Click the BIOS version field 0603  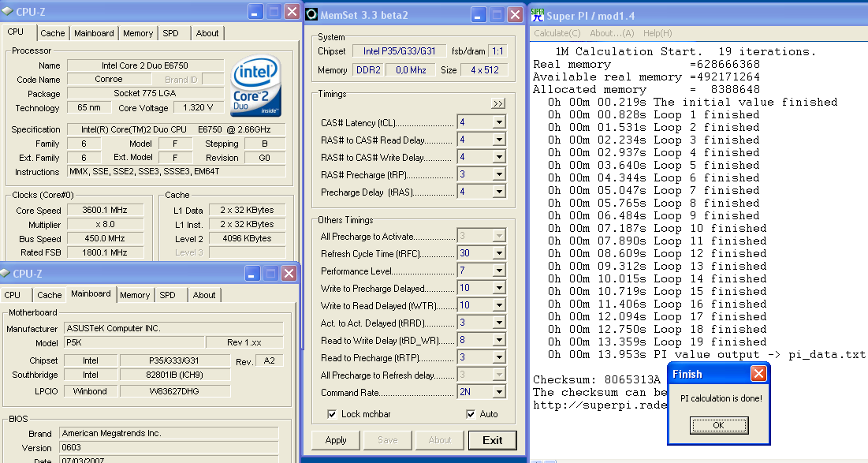point(169,447)
